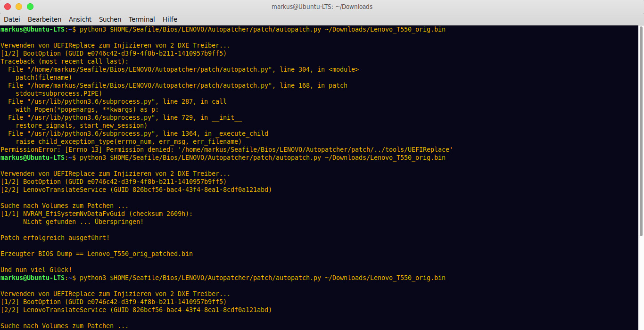Click the NVRAM_EfiSystemNvDataFvGuid checksum line
This screenshot has height=330, width=644.
pos(97,214)
